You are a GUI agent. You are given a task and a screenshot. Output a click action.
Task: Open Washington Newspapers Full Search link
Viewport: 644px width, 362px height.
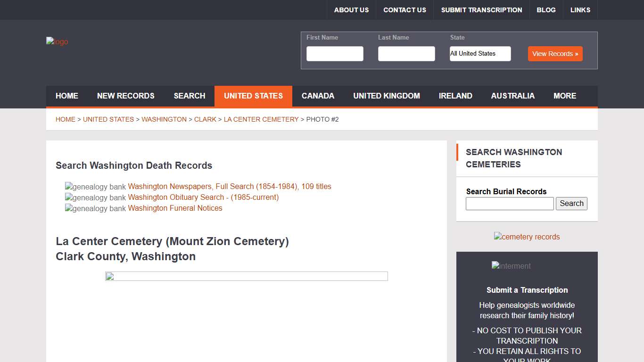pos(229,187)
